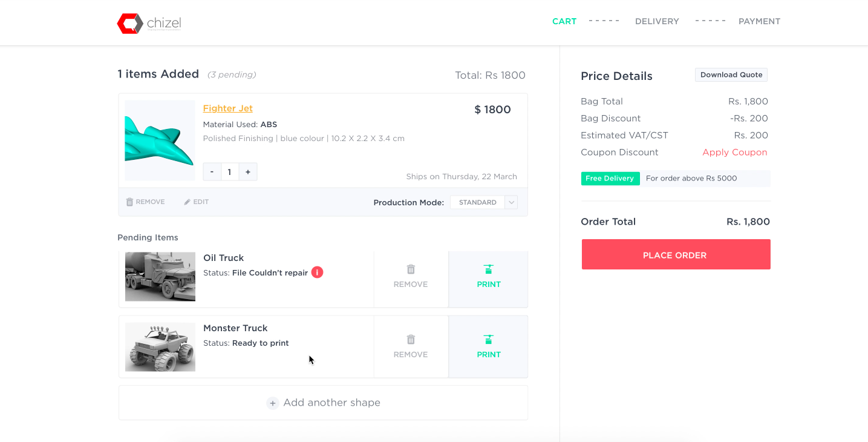Click the trash Remove icon for Monster Truck
Screen dimensions: 868x442
411,340
